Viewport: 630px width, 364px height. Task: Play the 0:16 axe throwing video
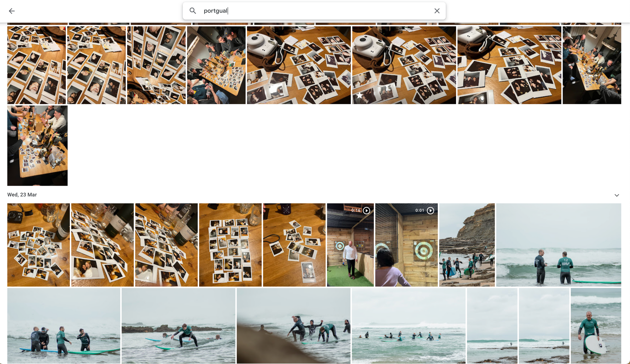click(366, 210)
